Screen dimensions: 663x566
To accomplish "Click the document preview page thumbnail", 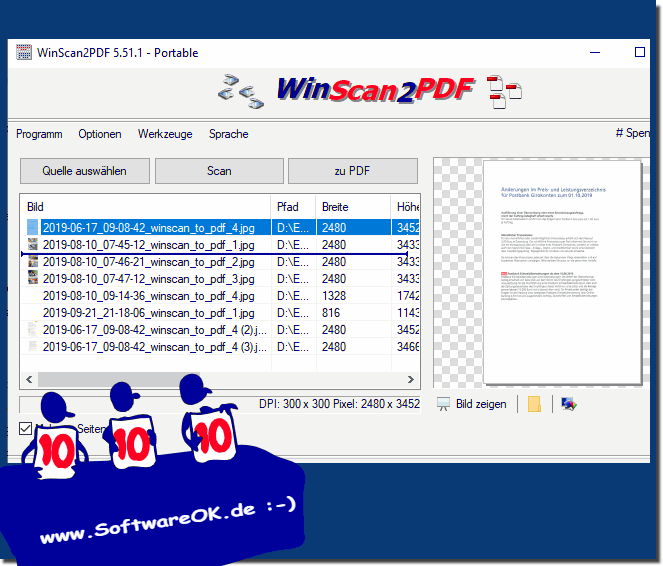I will click(563, 273).
